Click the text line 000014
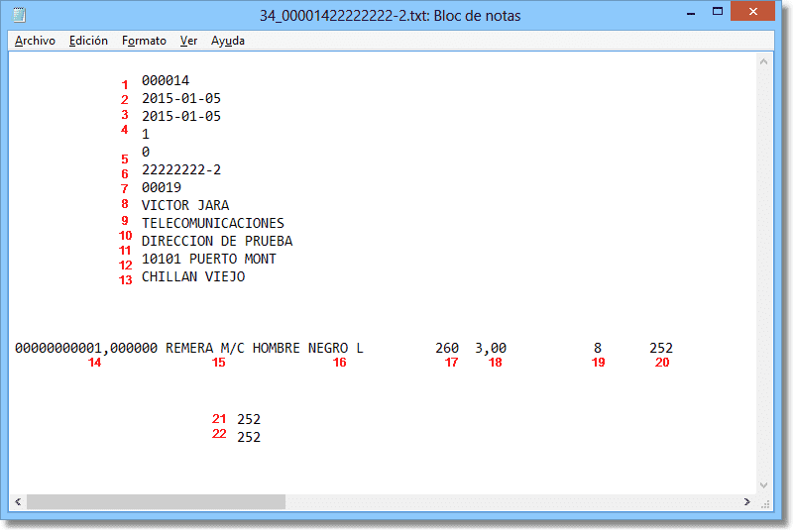 pyautogui.click(x=166, y=80)
